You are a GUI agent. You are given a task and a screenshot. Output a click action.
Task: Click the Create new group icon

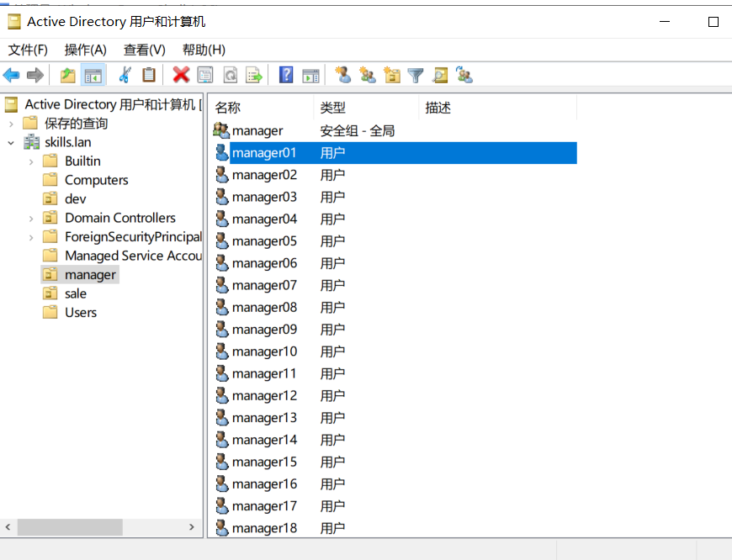click(368, 76)
